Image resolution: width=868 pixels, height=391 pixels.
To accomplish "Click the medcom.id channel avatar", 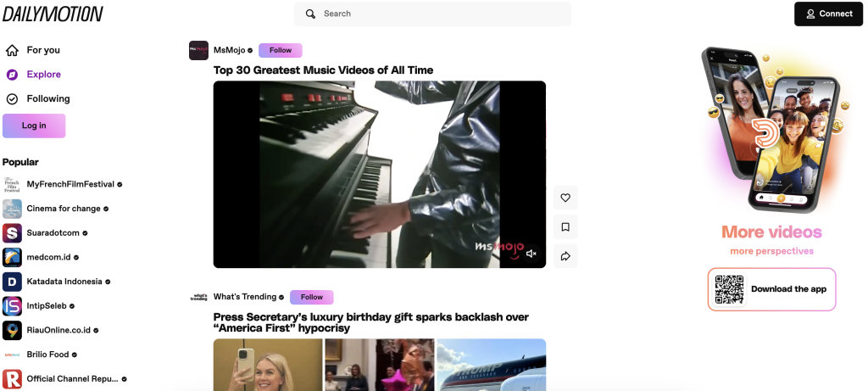I will tap(12, 258).
